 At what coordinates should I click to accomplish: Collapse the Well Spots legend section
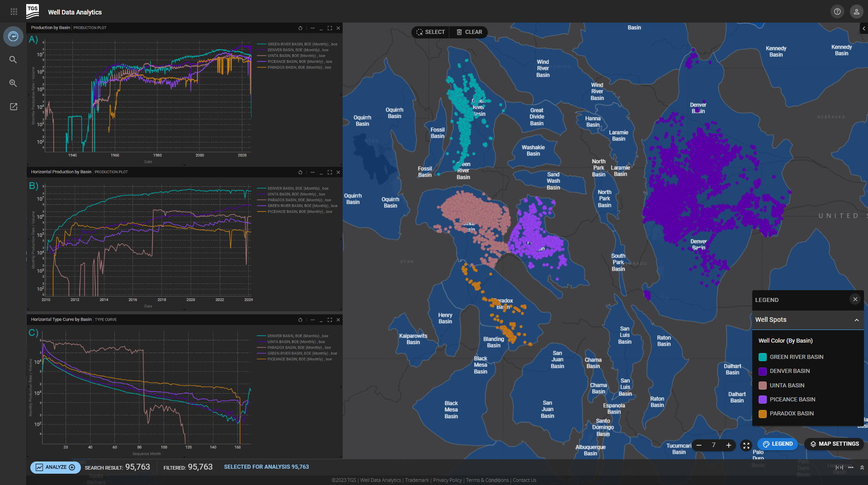(856, 320)
